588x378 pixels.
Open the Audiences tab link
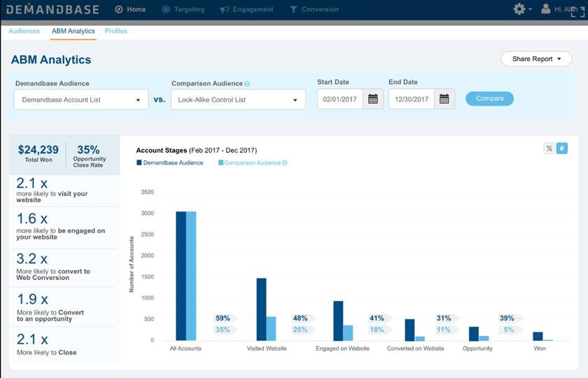[x=24, y=31]
